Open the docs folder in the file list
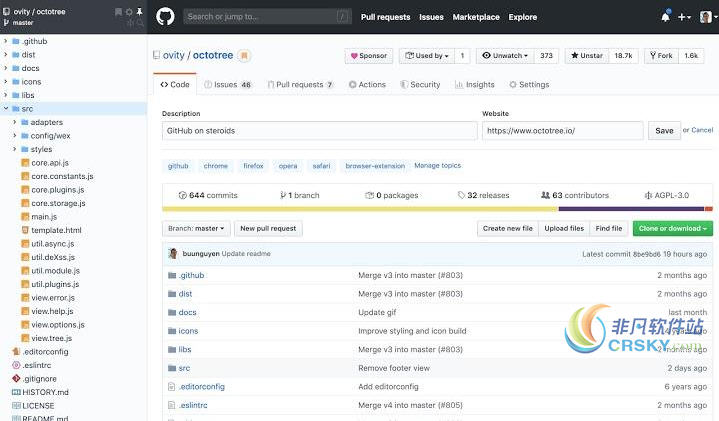Screen dimensions: 719x421 point(187,312)
